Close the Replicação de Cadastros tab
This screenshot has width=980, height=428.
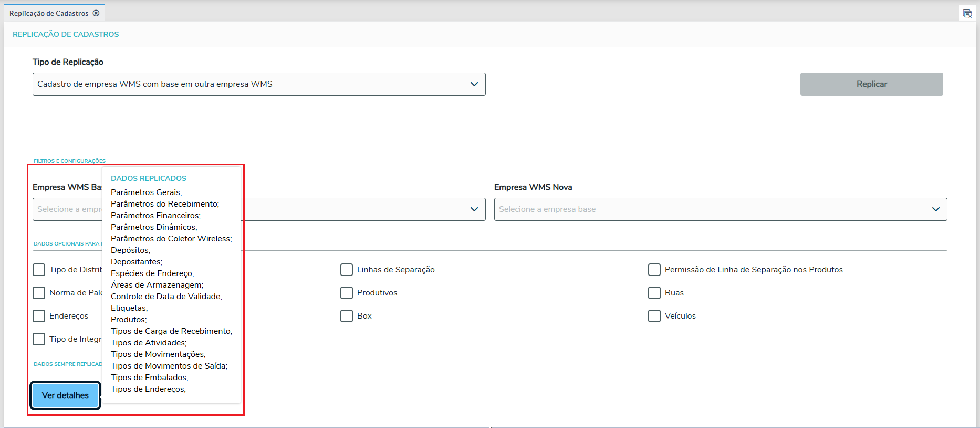point(96,13)
